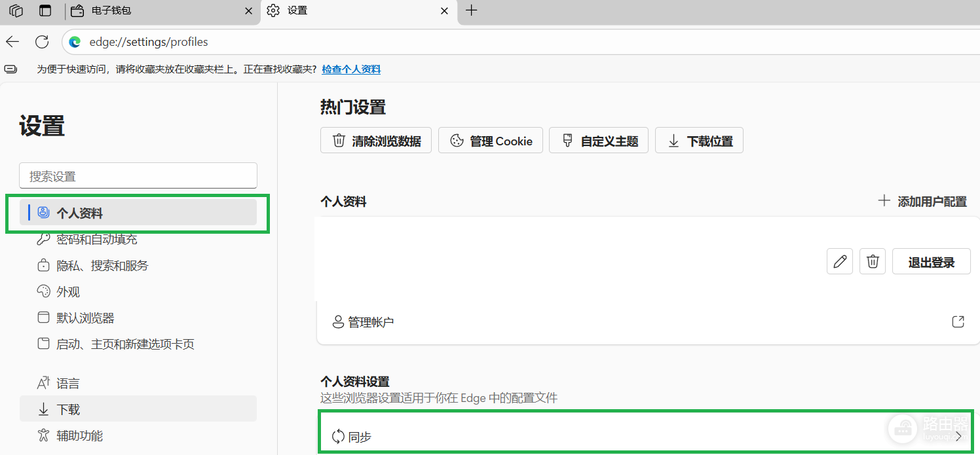This screenshot has width=980, height=455.
Task: Click the address bar edge://settings/profiles
Action: coord(149,42)
